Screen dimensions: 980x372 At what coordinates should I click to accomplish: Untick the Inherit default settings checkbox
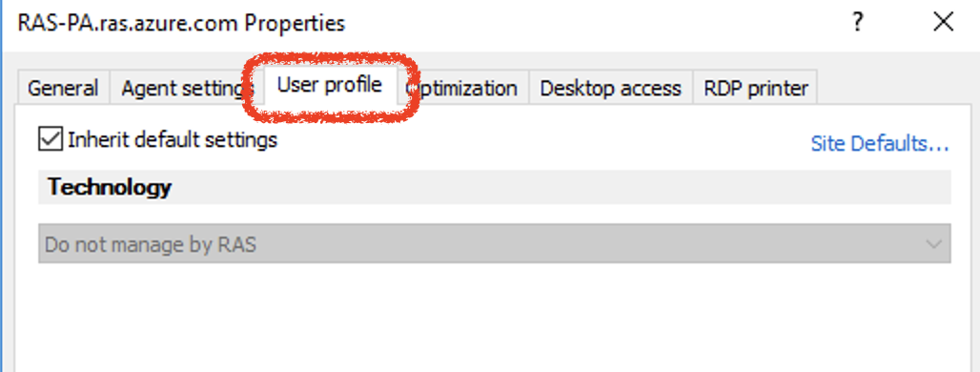pos(51,139)
